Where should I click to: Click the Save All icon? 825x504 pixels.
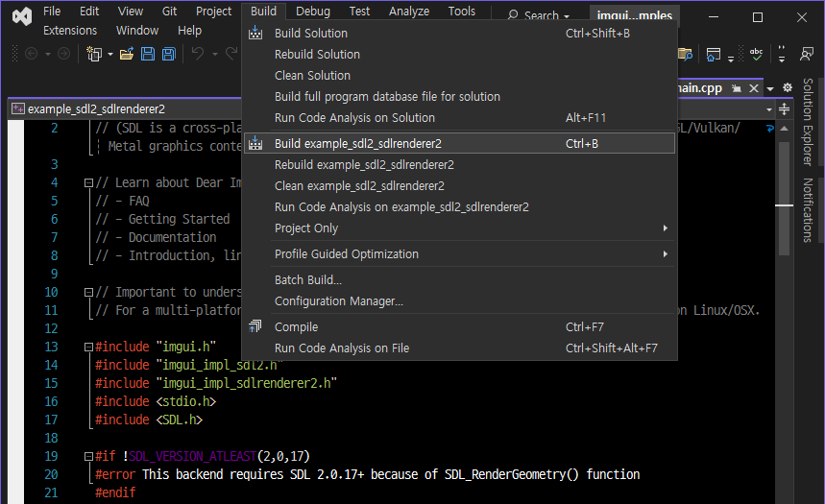[x=168, y=54]
